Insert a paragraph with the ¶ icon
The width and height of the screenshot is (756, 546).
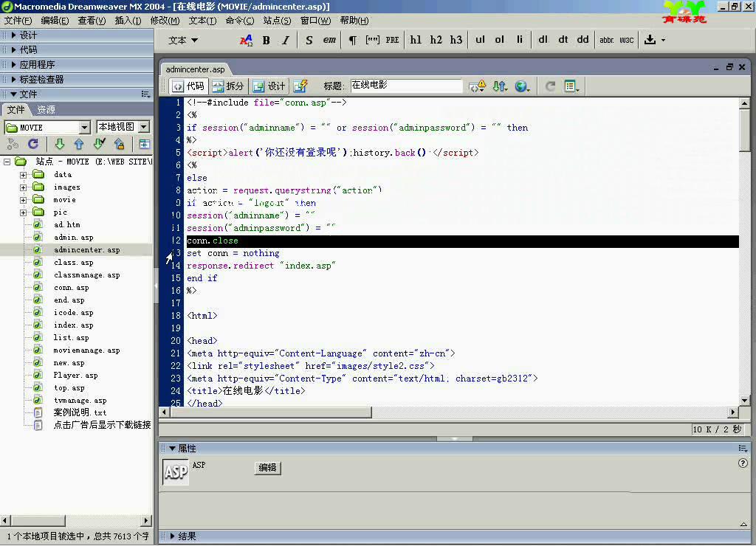(352, 41)
